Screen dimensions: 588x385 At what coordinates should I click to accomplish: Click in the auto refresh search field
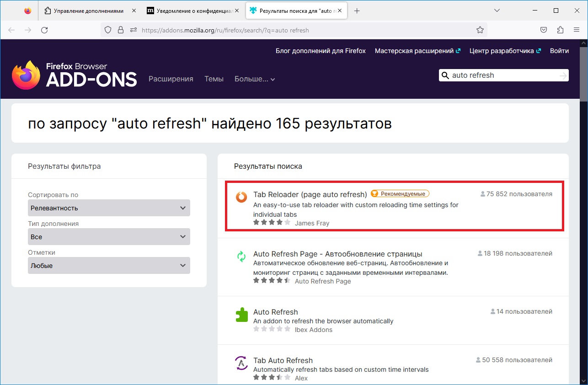point(503,75)
